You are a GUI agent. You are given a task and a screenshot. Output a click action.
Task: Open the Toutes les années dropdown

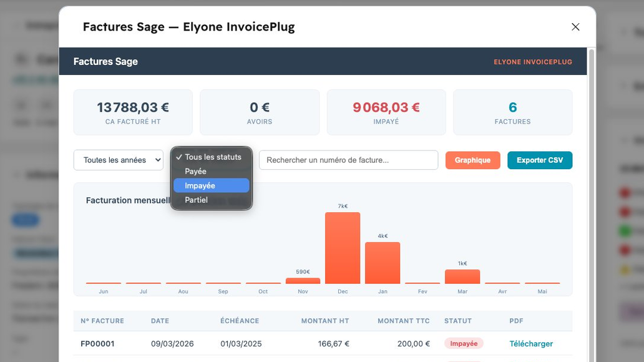119,160
